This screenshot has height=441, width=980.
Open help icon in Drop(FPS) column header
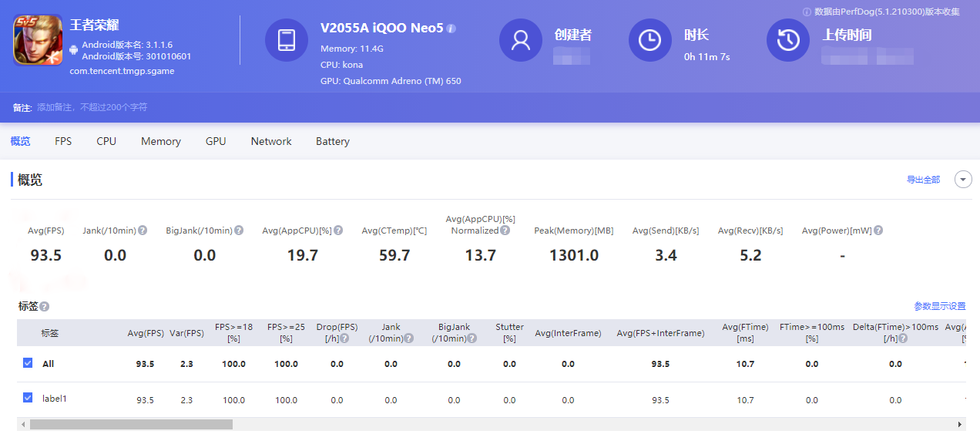(x=344, y=338)
